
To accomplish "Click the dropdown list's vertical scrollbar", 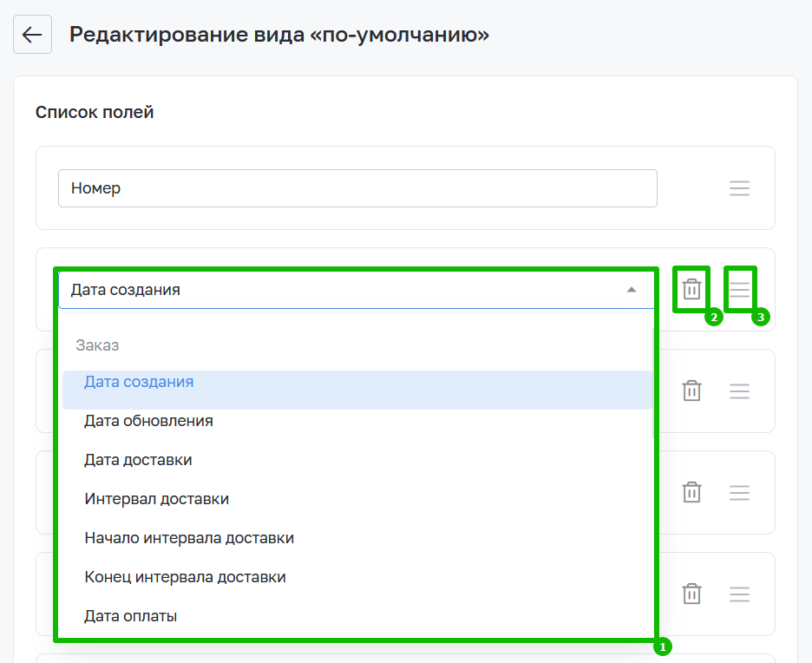I will [654, 384].
